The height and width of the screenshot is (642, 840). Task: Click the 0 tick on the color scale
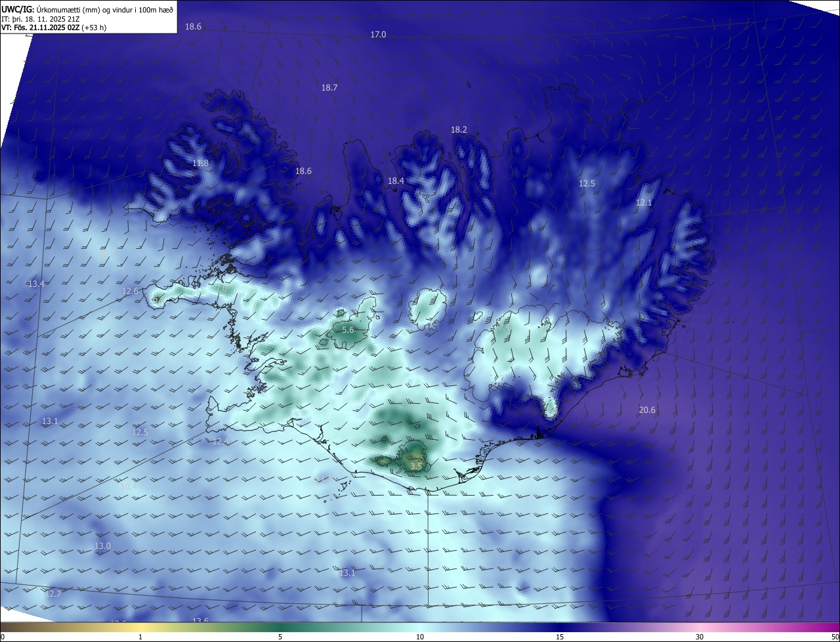pyautogui.click(x=3, y=637)
